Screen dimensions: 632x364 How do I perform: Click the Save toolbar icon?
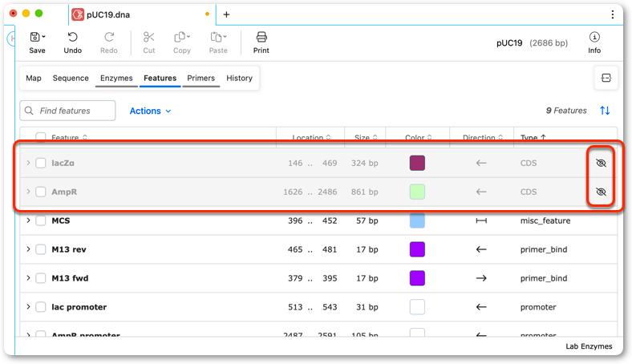tap(35, 37)
